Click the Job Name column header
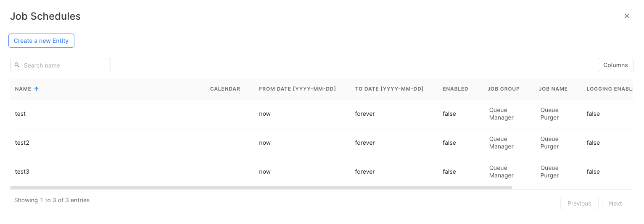 (553, 89)
